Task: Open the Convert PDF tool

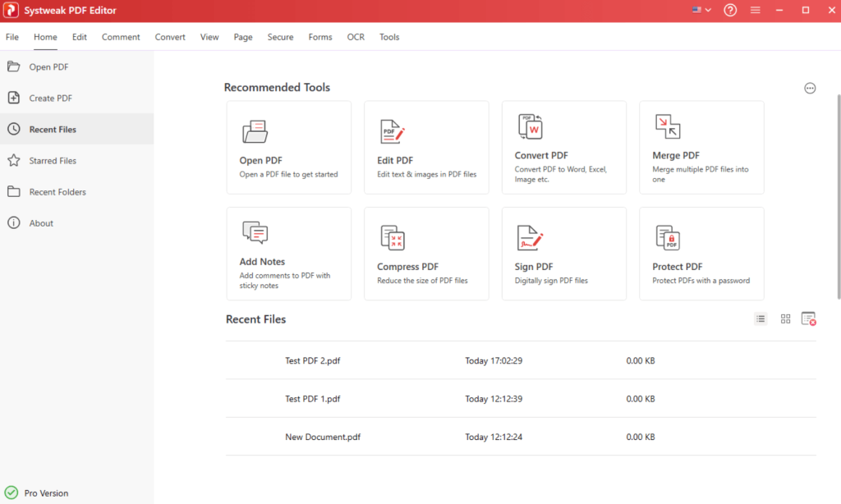Action: click(x=563, y=148)
